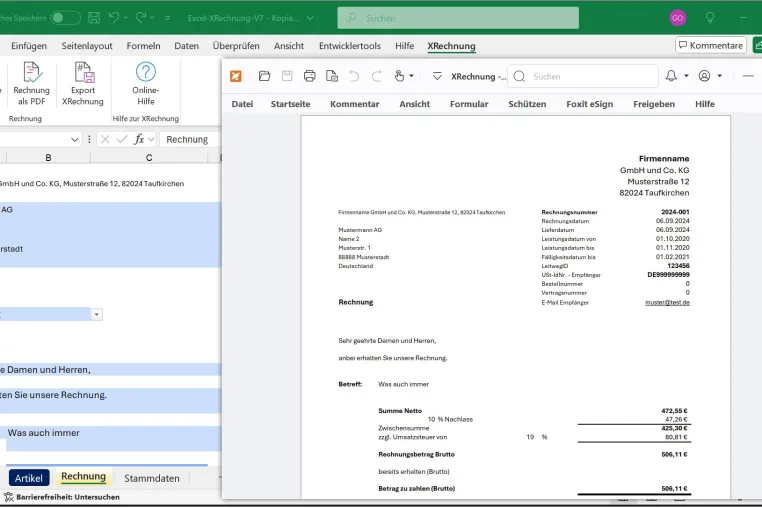Click the formula bar options dots
Screen dimensions: 762x508
coord(89,140)
